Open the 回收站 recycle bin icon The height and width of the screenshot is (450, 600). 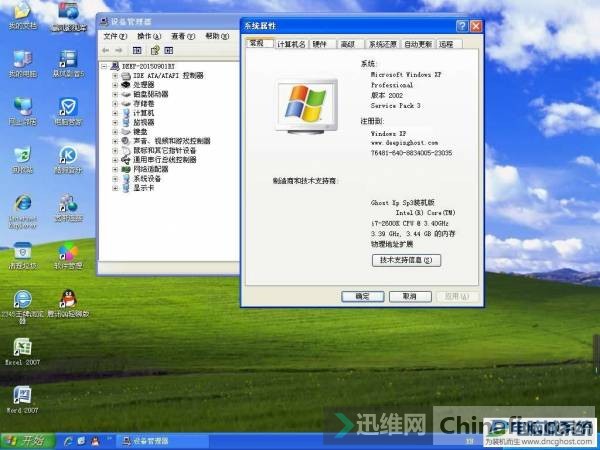pyautogui.click(x=23, y=159)
